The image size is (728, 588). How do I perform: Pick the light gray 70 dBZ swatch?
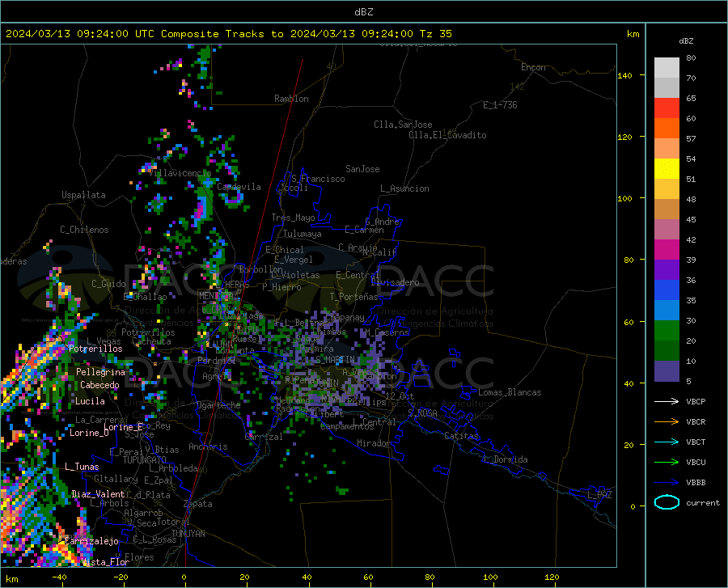click(667, 68)
